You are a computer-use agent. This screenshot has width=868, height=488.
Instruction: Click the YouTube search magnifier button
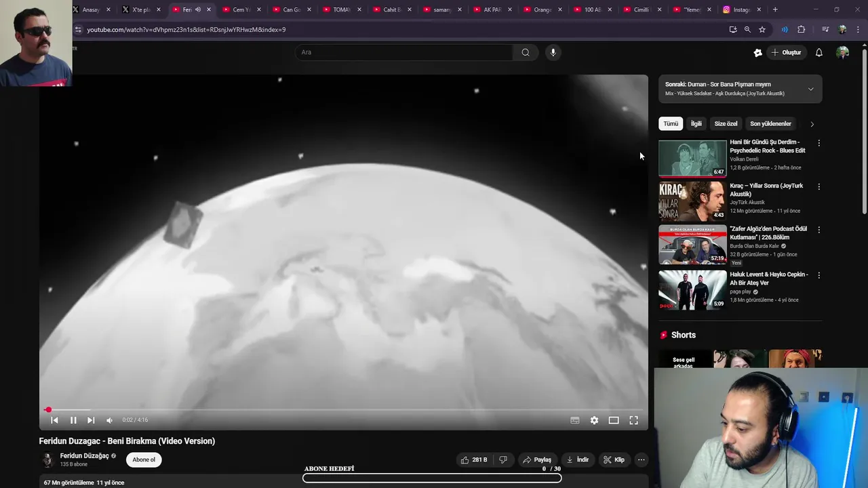pos(526,52)
